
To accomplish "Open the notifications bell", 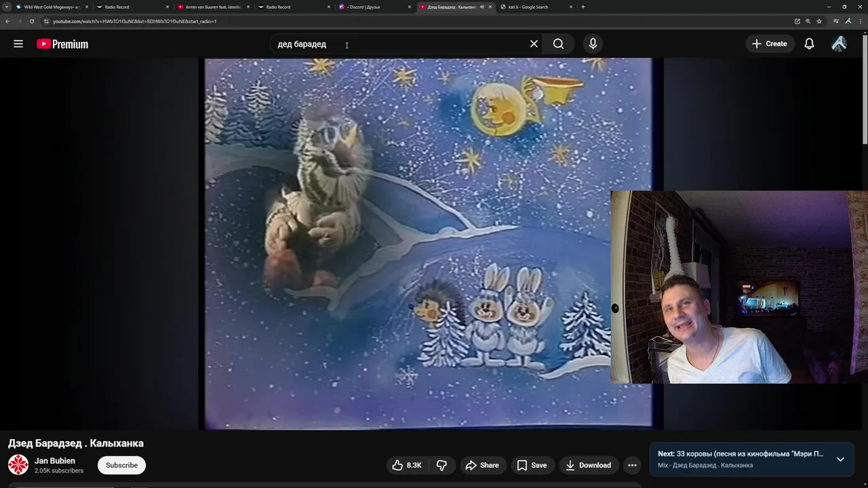I will (x=809, y=44).
